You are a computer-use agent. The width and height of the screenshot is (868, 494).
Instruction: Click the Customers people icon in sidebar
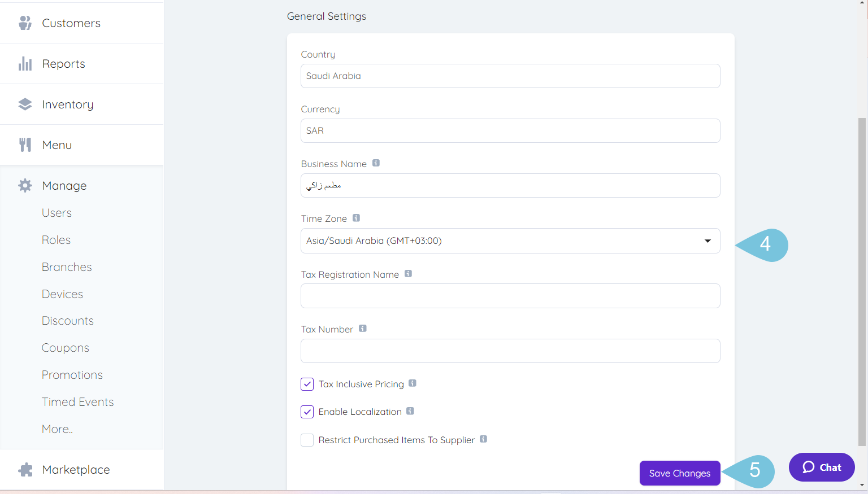coord(25,23)
